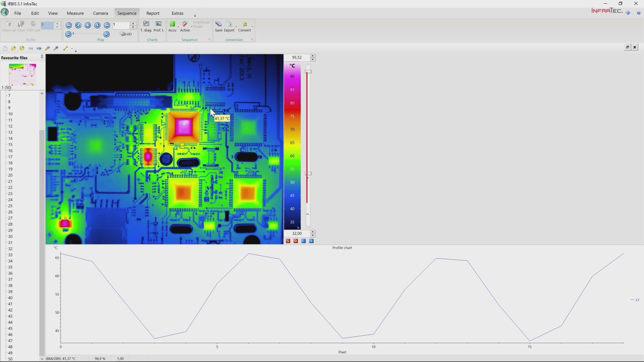
Task: Select the line profile measurement tool
Action: click(65, 48)
